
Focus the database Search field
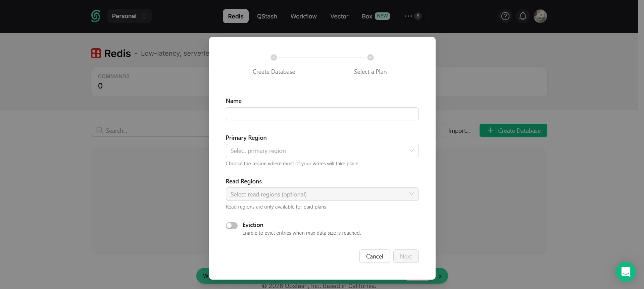pyautogui.click(x=150, y=130)
